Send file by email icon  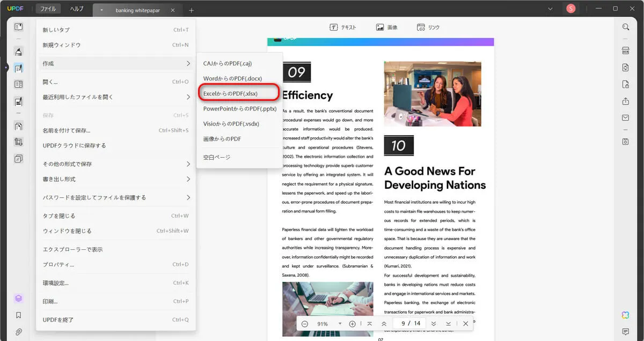coord(626,118)
